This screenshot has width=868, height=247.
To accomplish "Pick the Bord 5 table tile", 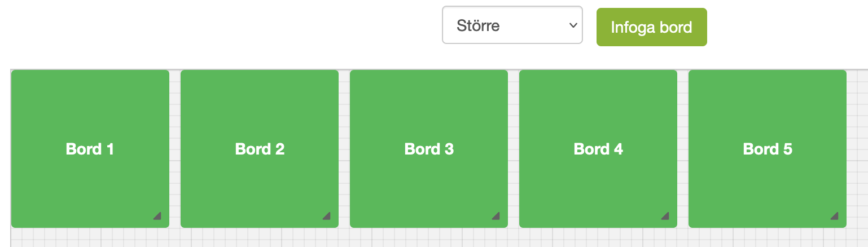I will click(x=768, y=149).
